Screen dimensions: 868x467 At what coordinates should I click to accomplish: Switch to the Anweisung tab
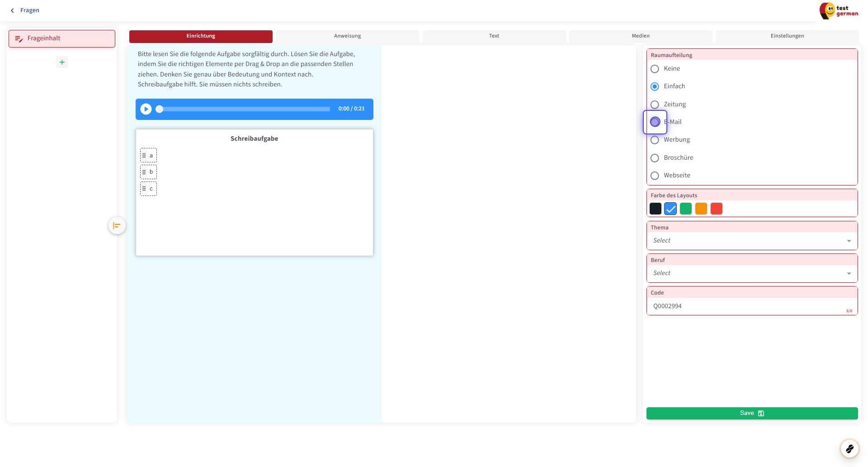347,36
